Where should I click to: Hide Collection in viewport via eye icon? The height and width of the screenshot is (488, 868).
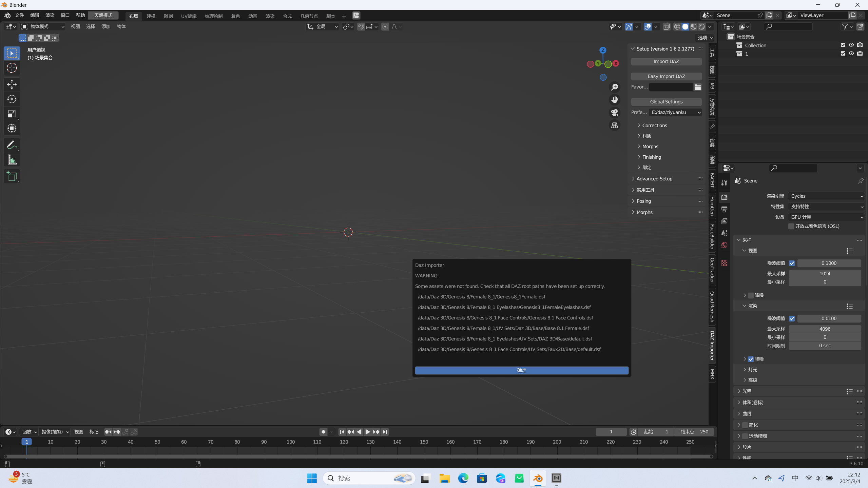[851, 45]
